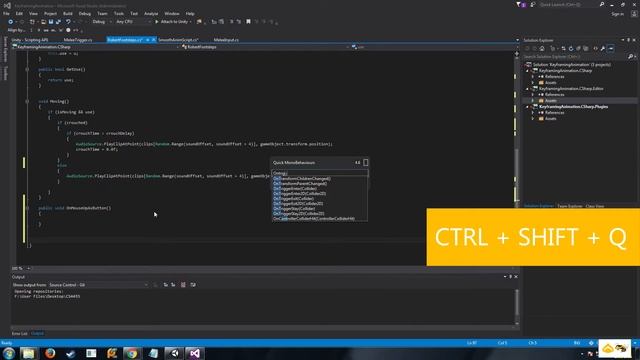Viewport: 640px width, 360px height.
Task: Open the Analyze menu
Action: [151, 13]
